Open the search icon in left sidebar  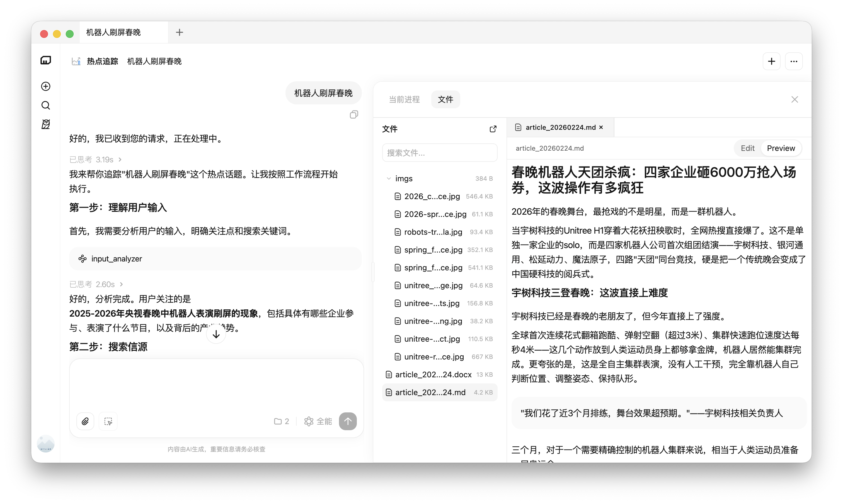click(x=45, y=105)
